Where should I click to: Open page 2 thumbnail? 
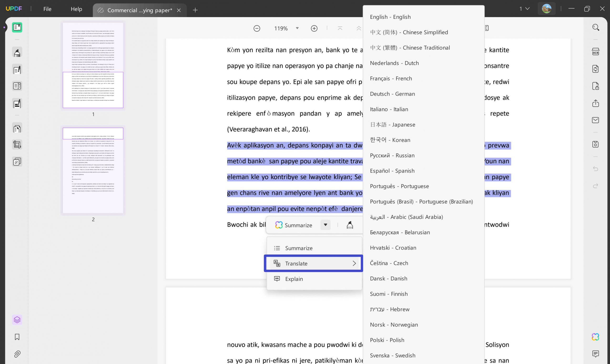(93, 170)
